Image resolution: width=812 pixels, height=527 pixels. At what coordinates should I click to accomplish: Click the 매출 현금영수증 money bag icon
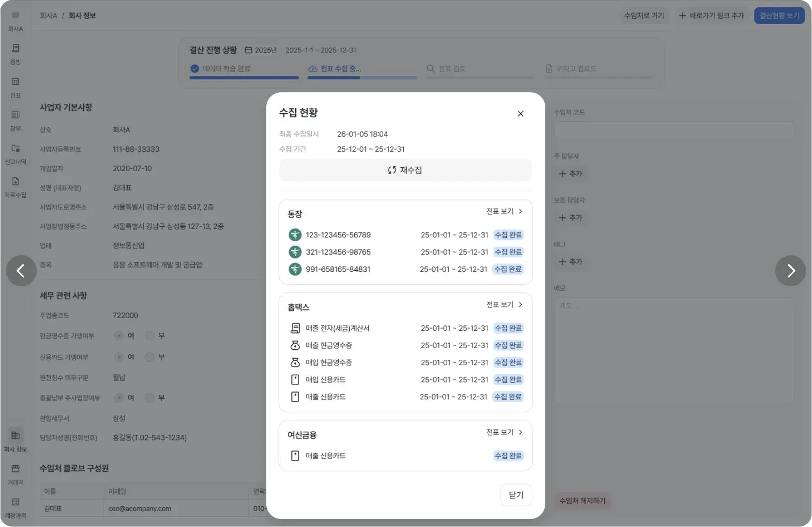(x=295, y=345)
